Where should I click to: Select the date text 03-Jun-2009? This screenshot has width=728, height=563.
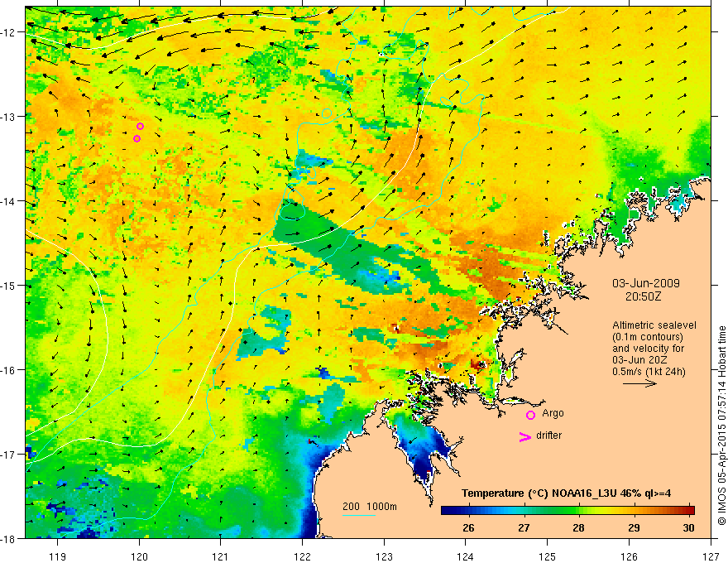click(x=646, y=283)
